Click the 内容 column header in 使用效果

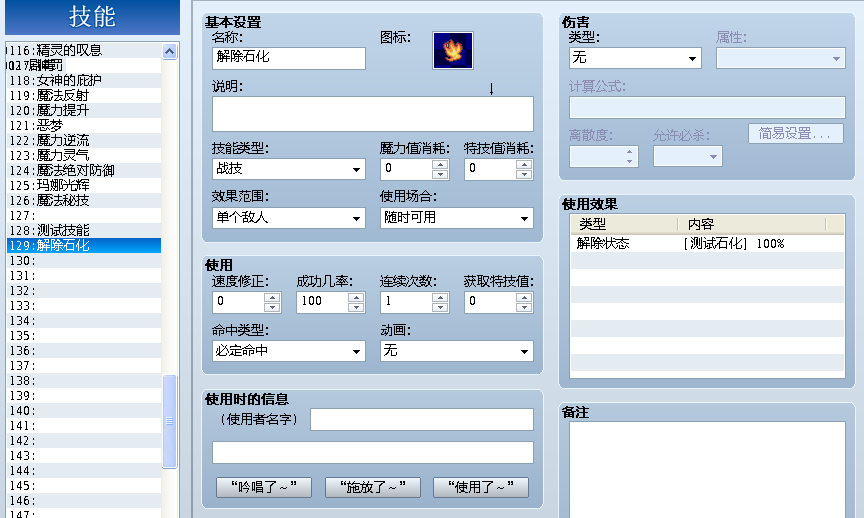(x=752, y=224)
